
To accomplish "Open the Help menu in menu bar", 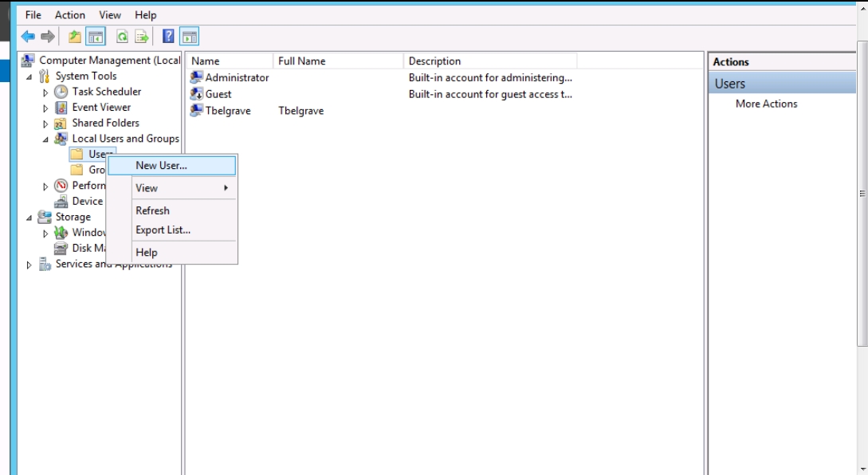I will click(x=146, y=15).
